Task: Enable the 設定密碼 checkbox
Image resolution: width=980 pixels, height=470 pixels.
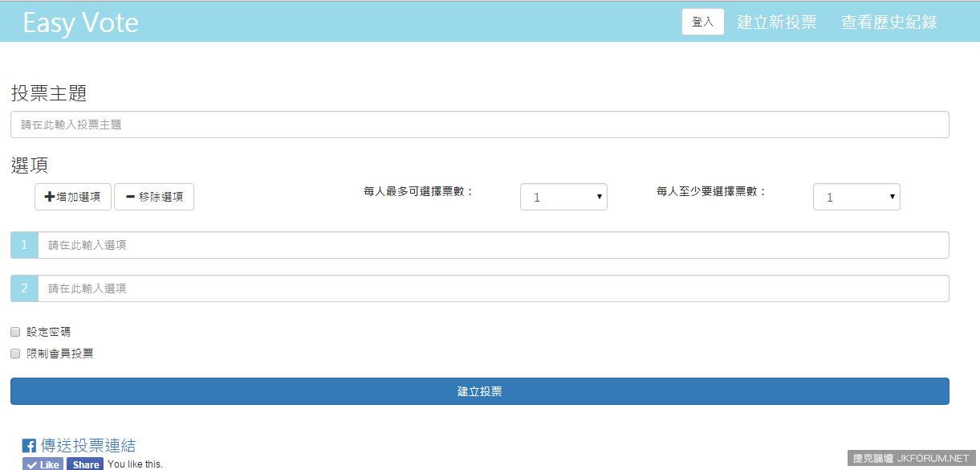Action: [15, 332]
